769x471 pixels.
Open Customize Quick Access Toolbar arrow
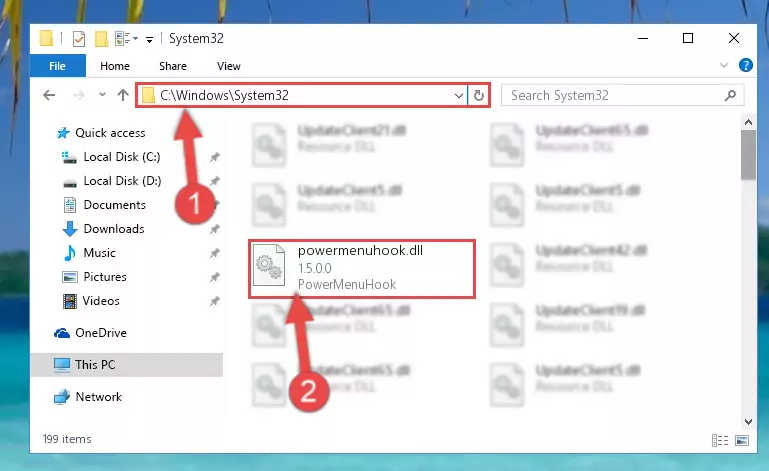(x=149, y=39)
